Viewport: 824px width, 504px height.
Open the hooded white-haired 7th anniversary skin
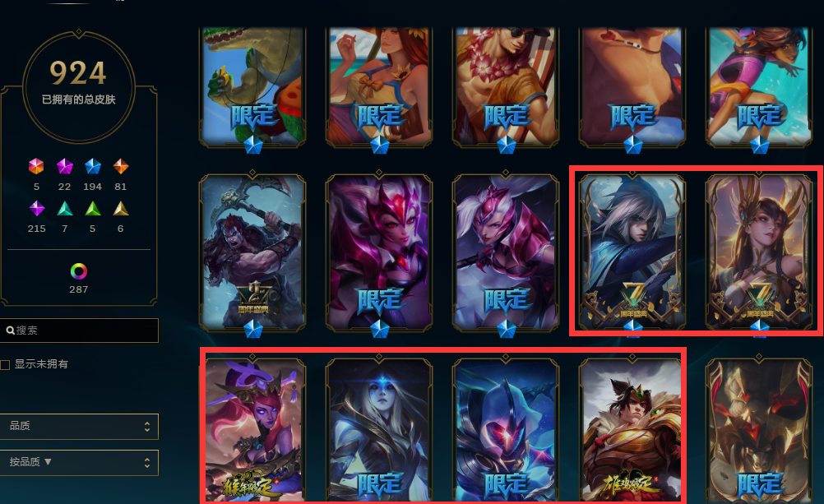(632, 252)
